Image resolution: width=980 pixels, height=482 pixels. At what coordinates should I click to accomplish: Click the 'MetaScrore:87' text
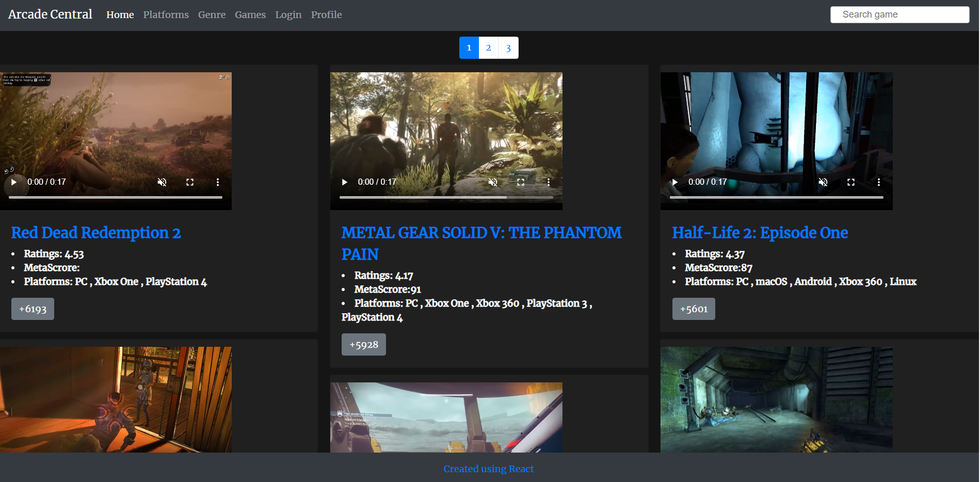tap(718, 268)
